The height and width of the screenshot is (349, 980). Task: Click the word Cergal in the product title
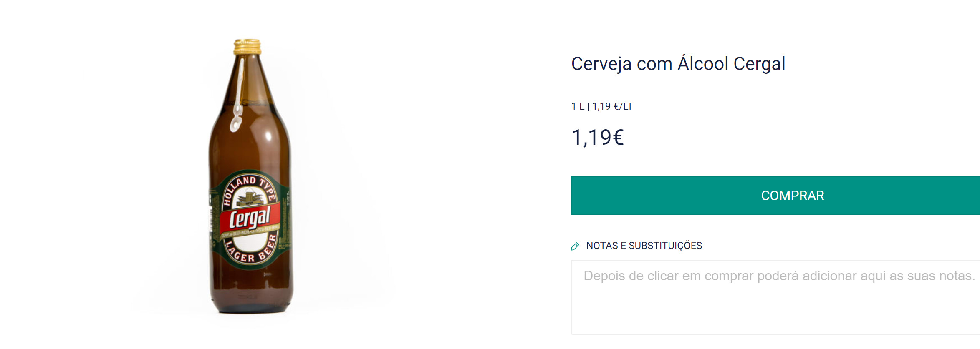(759, 64)
